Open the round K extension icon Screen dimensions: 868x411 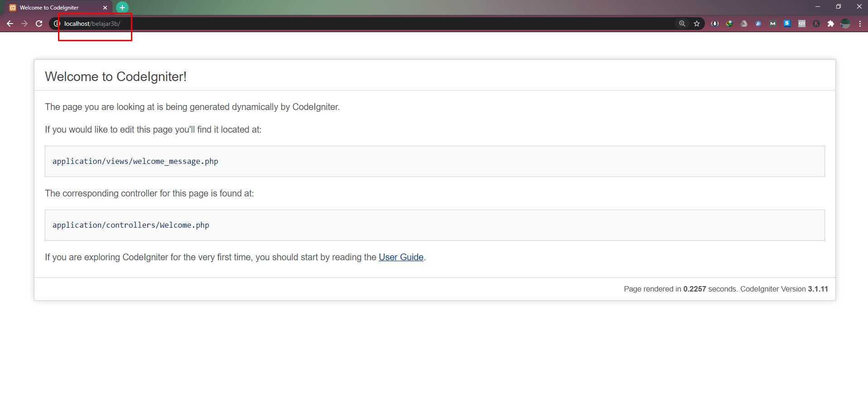click(x=816, y=24)
